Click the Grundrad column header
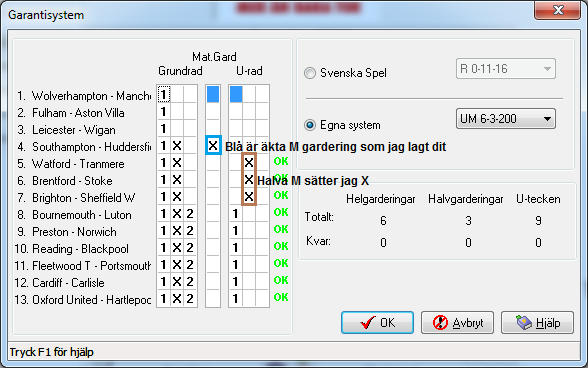Screen dimensions: 588x368 (x=180, y=71)
